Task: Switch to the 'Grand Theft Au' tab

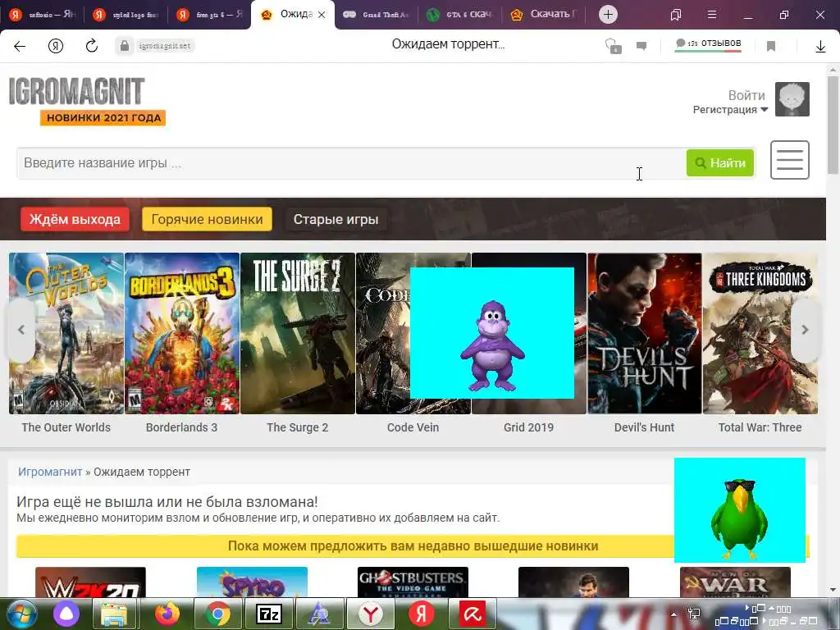Action: tap(376, 15)
